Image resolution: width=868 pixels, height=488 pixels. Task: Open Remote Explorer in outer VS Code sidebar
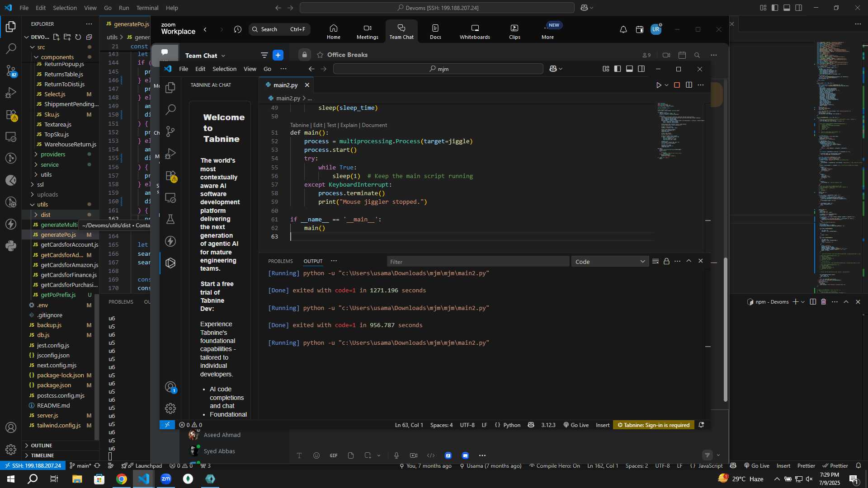(11, 137)
